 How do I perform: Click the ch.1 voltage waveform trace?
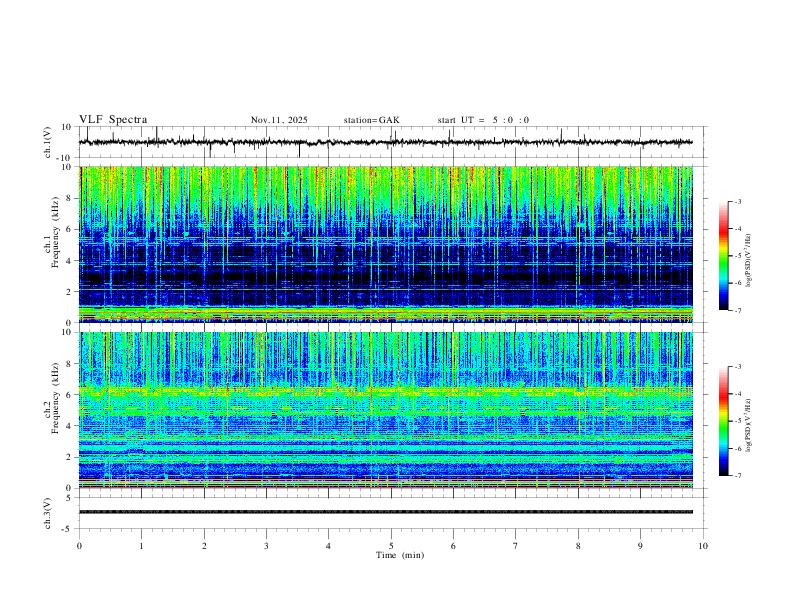[385, 142]
